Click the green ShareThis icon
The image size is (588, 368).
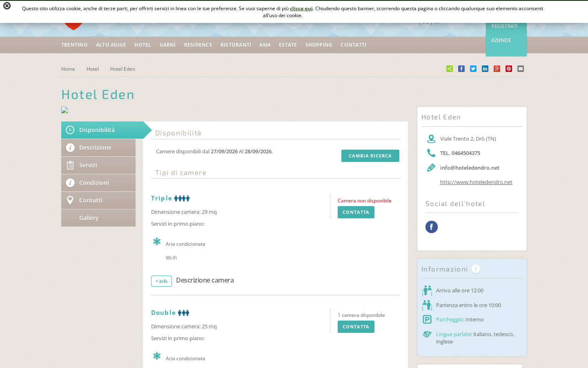point(450,69)
